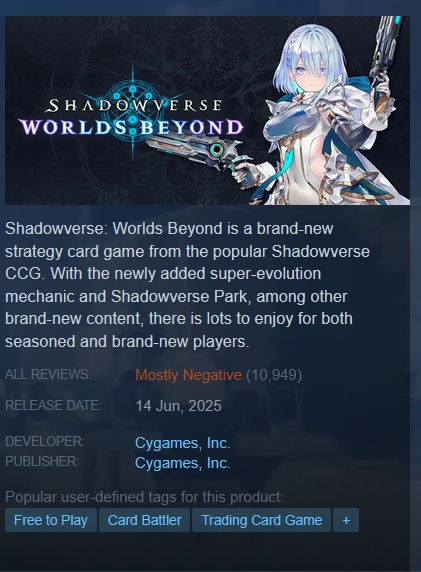421x572 pixels.
Task: Click the 14 Jun, 2025 release date
Action: click(x=178, y=406)
